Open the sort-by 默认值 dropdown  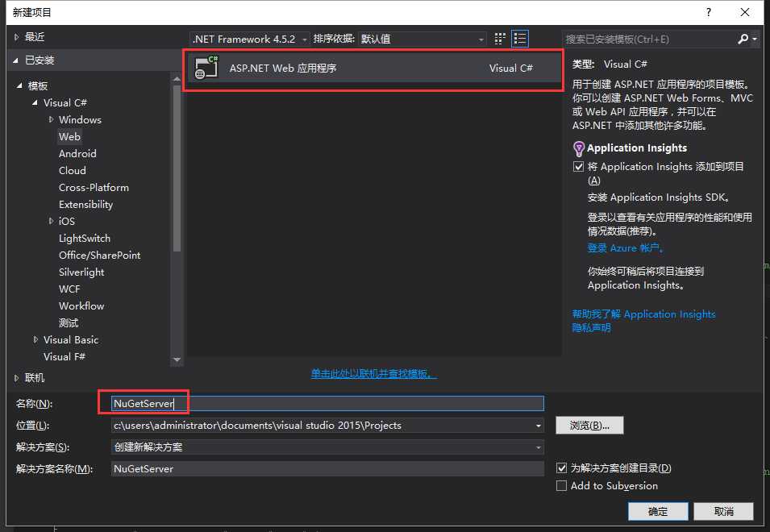click(422, 39)
